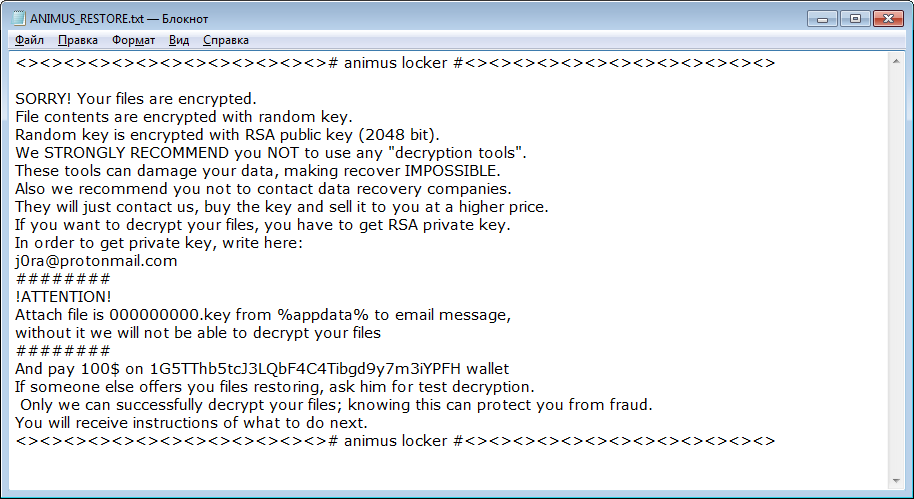Place cursor on the !ATTENTION! line
Viewport: 914px width, 499px height.
tap(63, 297)
